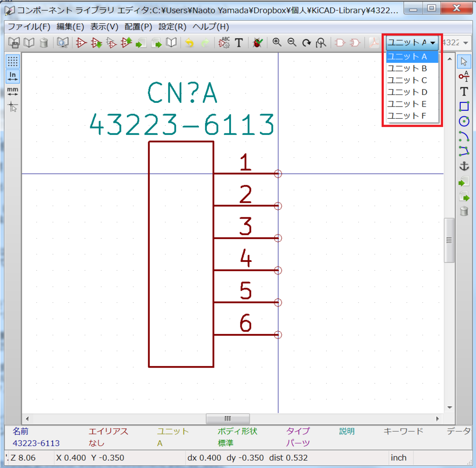This screenshot has width=476, height=468.
Task: Click the scroll down arrow of canvas
Action: [x=450, y=408]
